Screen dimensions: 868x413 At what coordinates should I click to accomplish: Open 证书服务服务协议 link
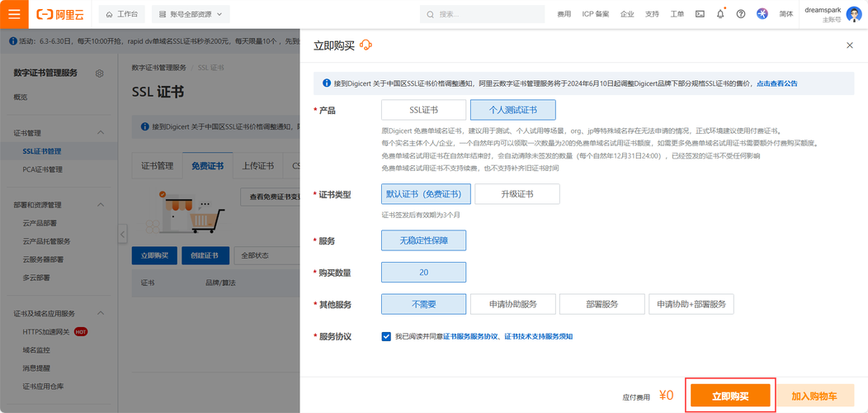pos(470,336)
